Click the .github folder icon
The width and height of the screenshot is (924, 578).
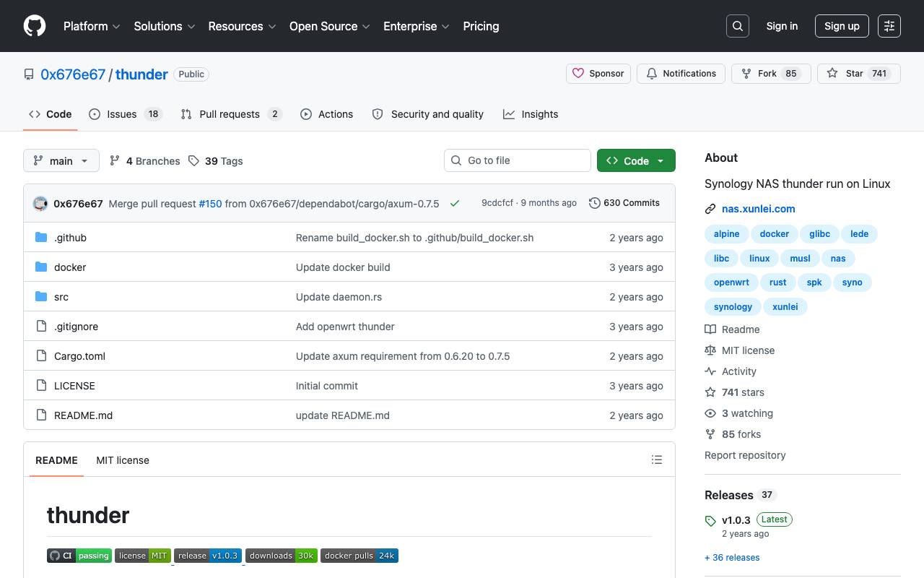click(x=41, y=238)
